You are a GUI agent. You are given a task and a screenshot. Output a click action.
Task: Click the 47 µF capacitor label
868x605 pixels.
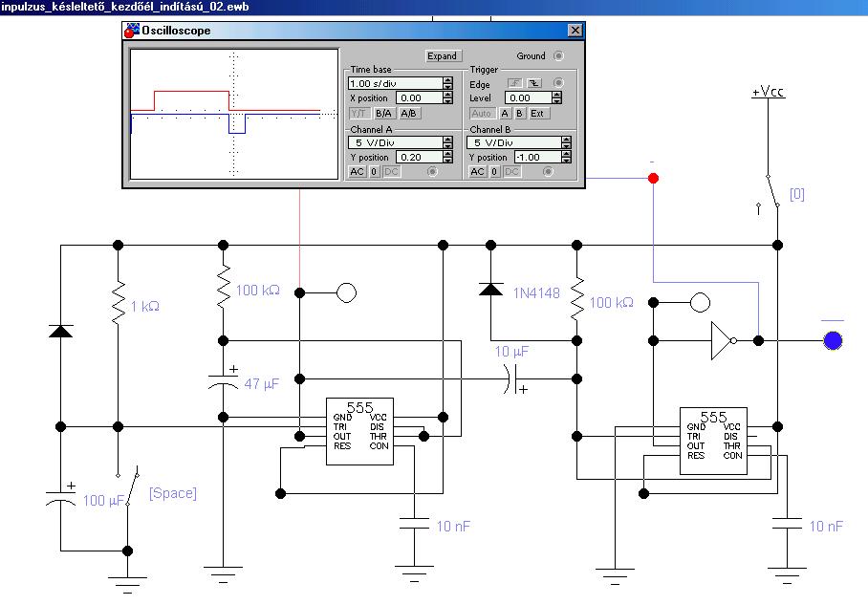tap(261, 383)
